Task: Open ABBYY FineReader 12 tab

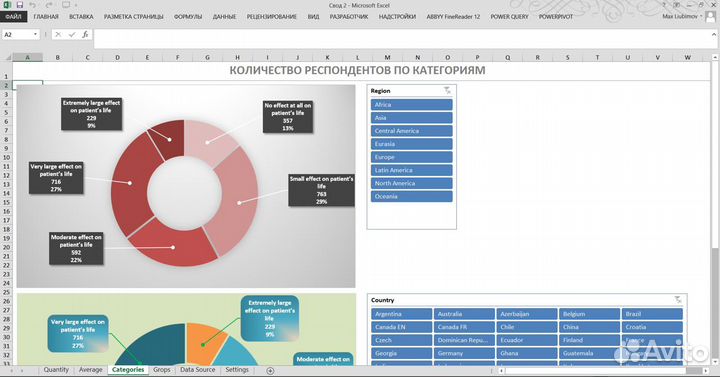Action: (453, 17)
